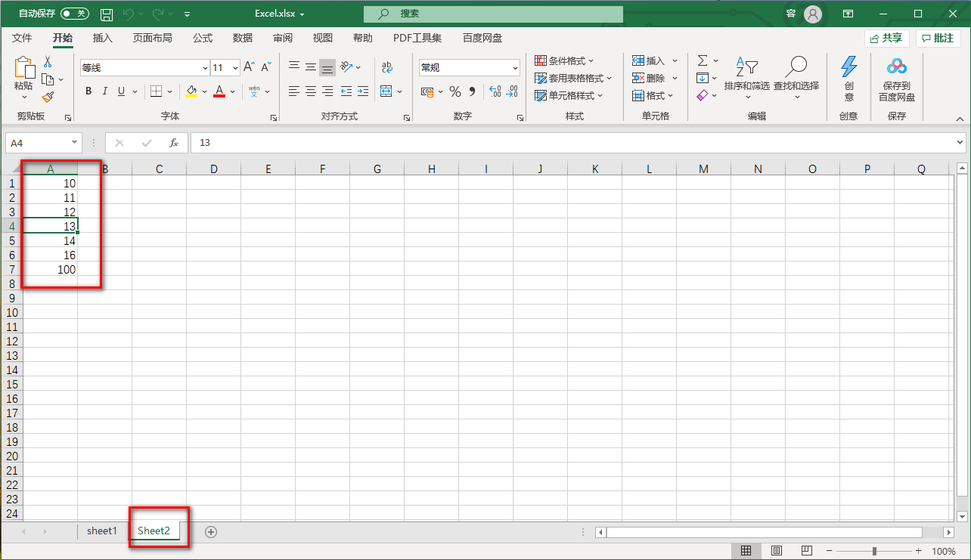Click the Wrap Text icon

coord(387,67)
